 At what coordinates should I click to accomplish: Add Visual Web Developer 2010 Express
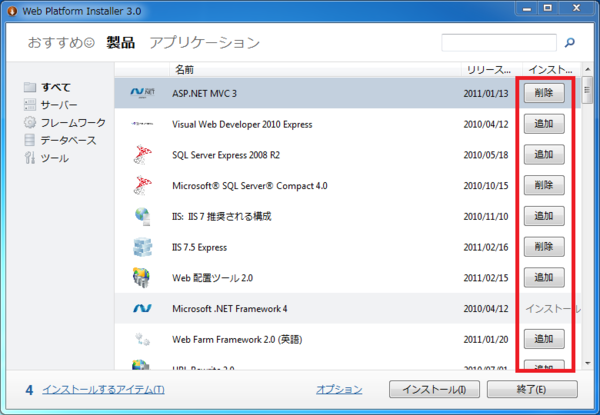[544, 124]
